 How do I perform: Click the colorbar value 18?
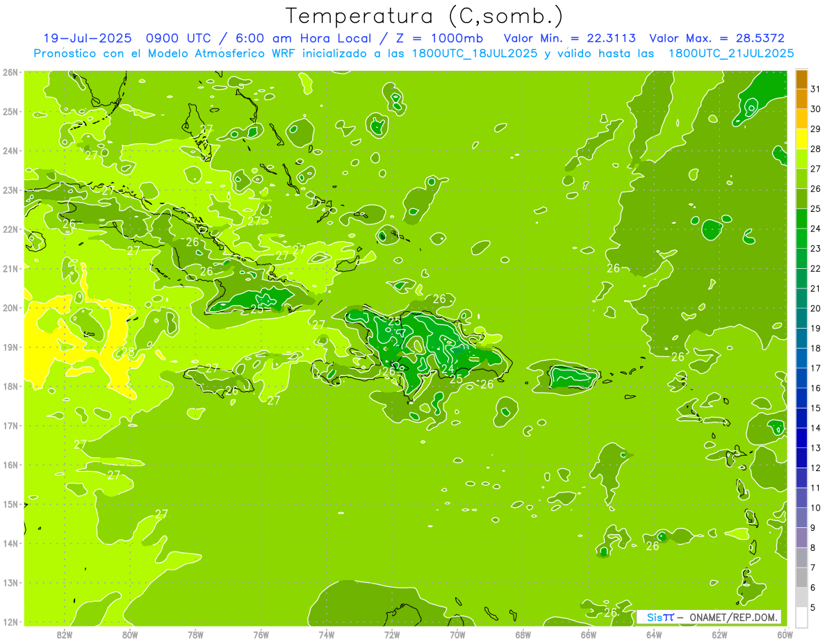pos(816,348)
